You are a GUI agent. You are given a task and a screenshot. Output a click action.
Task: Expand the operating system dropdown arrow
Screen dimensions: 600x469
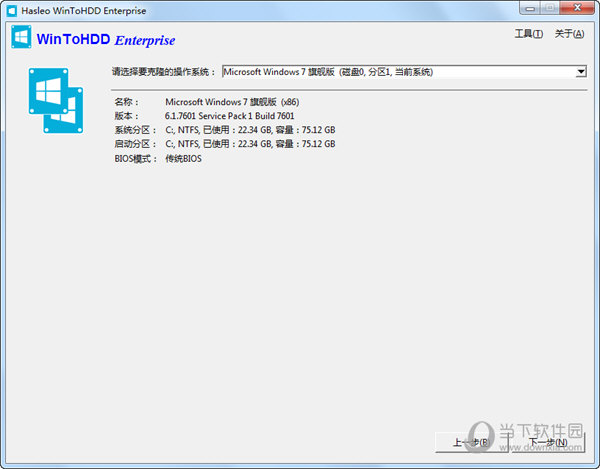click(x=581, y=72)
